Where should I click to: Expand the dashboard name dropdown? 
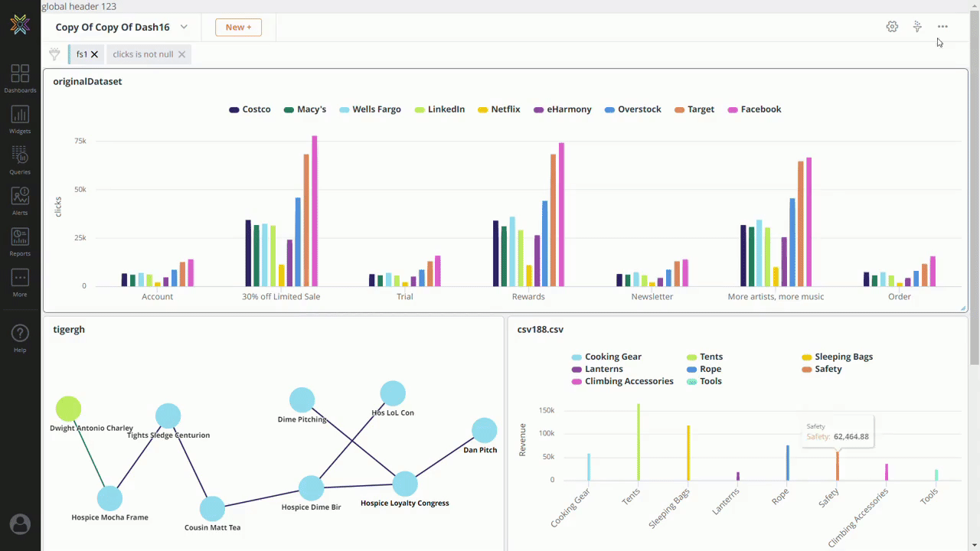[184, 27]
